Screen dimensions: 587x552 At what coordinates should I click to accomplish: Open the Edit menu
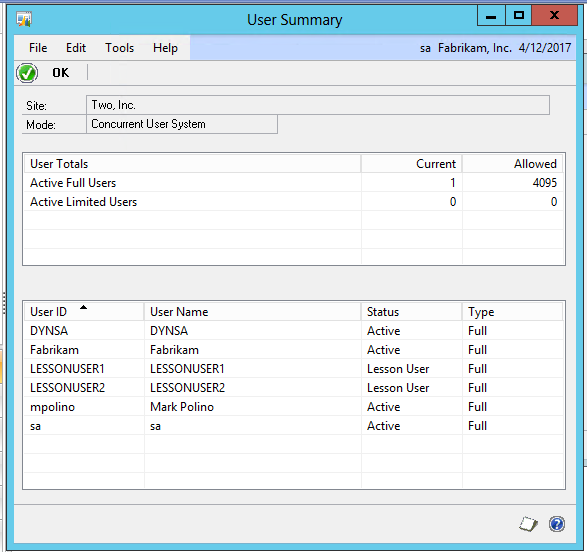[x=76, y=48]
